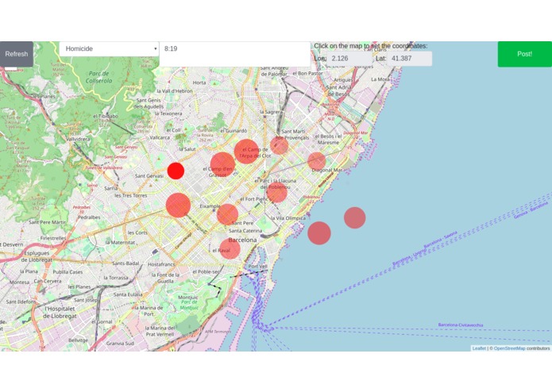Image resolution: width=552 pixels, height=392 pixels.
Task: Click the red circle over Poblenou park label
Action: click(x=276, y=192)
